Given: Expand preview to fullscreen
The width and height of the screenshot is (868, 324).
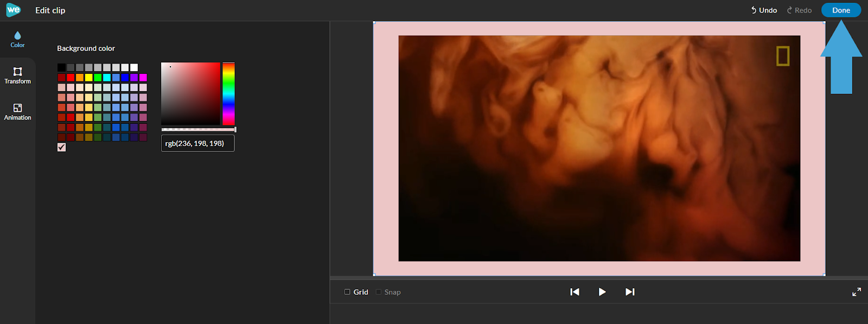Looking at the screenshot, I should click(x=857, y=292).
